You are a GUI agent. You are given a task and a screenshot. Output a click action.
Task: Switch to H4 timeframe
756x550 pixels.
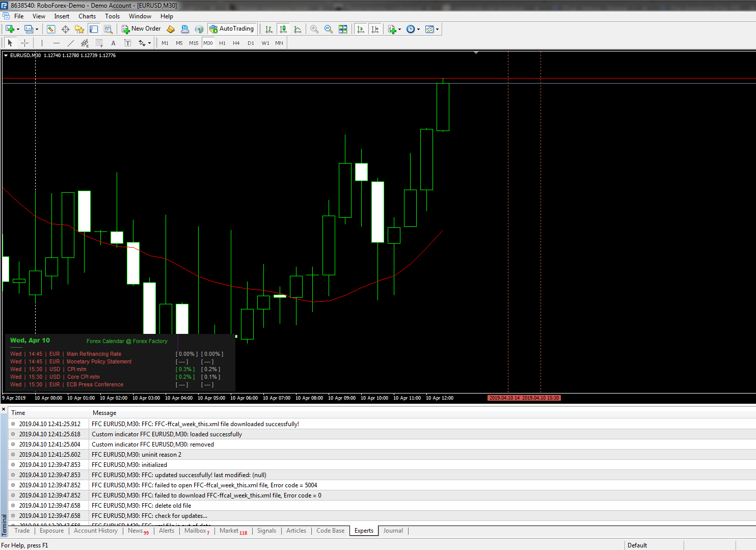point(236,43)
